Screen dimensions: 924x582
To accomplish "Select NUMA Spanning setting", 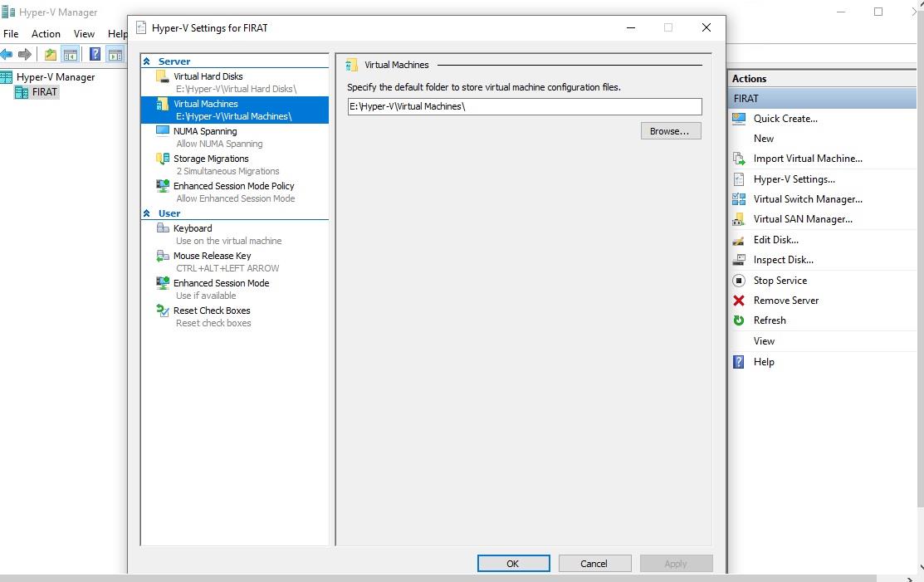I will (x=235, y=137).
